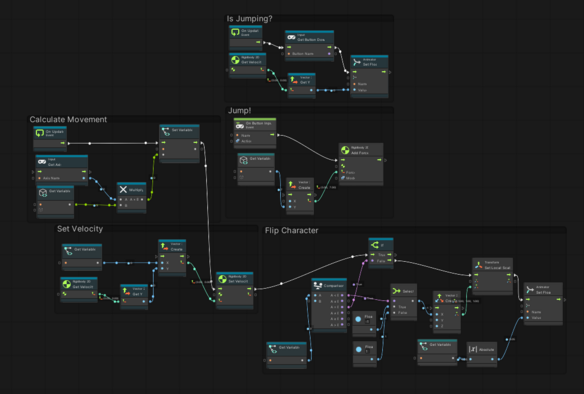Viewport: 584px width, 394px height.
Task: Click On Update event icon in Calculate Movement
Action: (x=40, y=133)
